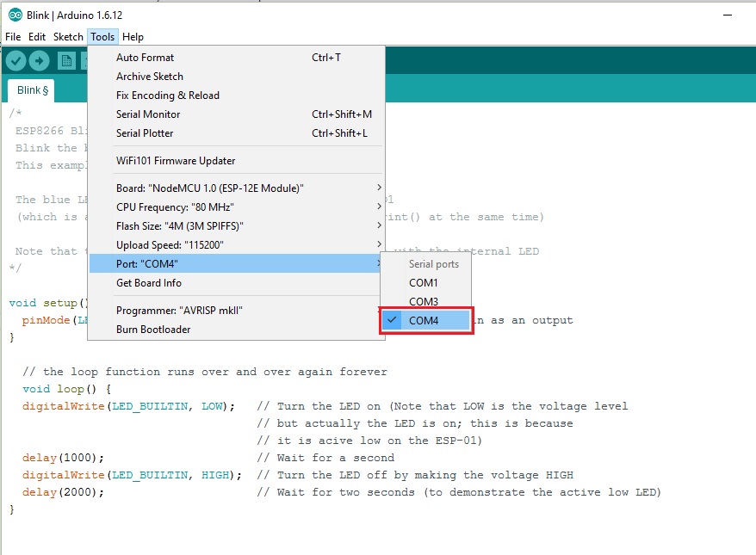Click the 'it is acive low' comment
This screenshot has height=555, width=756.
369,441
